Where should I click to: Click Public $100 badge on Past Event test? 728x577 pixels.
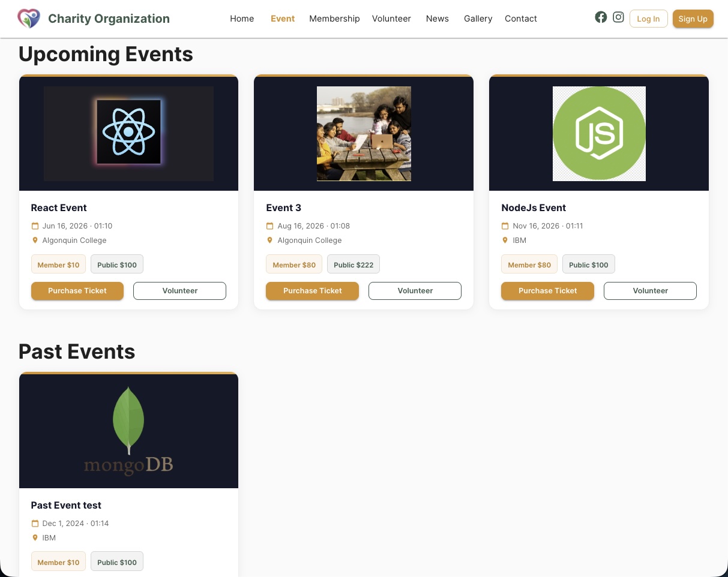(117, 562)
